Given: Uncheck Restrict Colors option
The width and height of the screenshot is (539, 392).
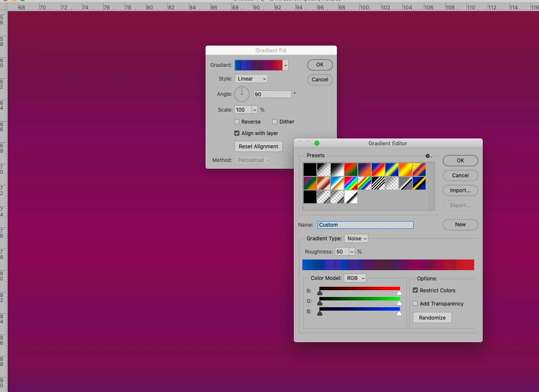Looking at the screenshot, I should (415, 290).
